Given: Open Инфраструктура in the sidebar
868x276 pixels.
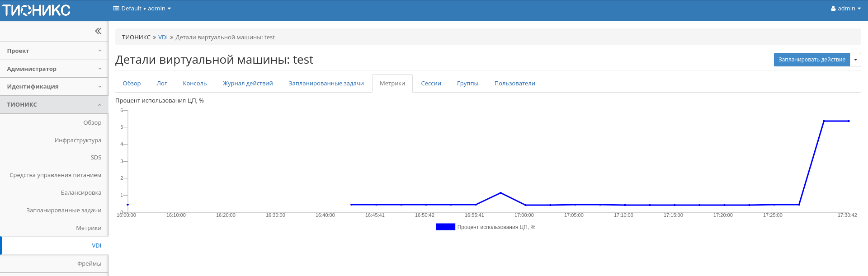Looking at the screenshot, I should click(x=78, y=140).
